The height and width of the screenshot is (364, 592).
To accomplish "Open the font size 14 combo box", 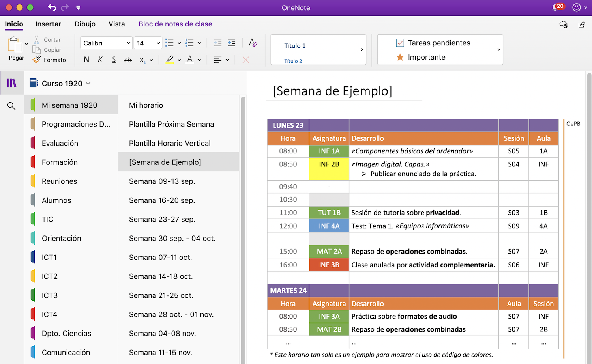I will [x=148, y=43].
